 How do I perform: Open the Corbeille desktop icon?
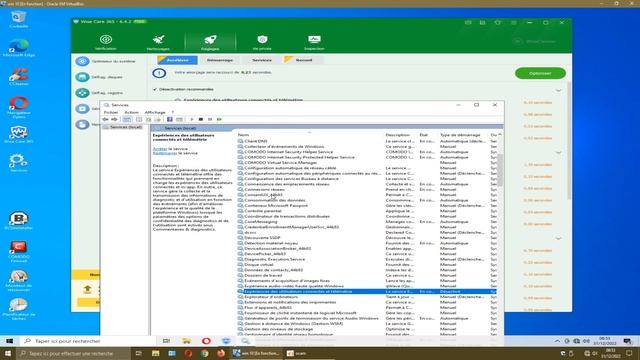[18, 20]
